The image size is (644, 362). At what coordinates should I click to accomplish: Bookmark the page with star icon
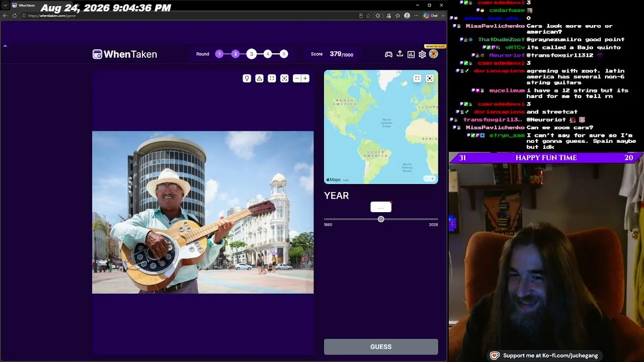[x=368, y=16]
